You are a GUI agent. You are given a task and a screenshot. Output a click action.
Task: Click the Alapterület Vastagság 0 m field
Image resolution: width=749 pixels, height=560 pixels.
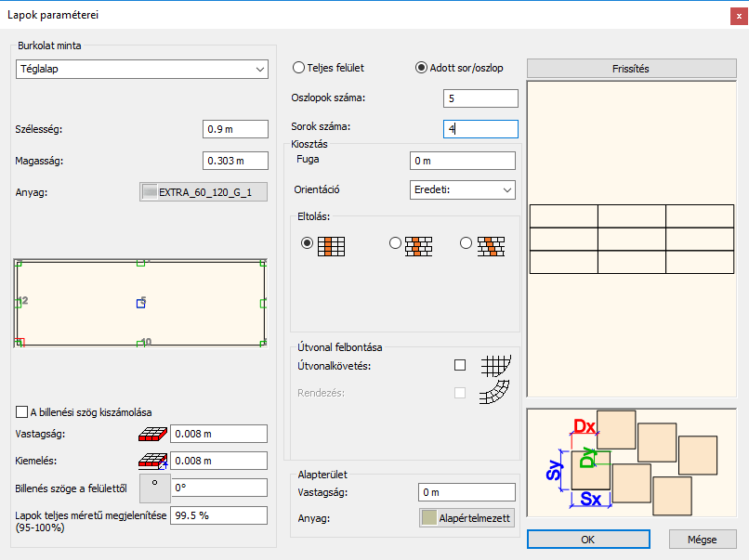[466, 492]
